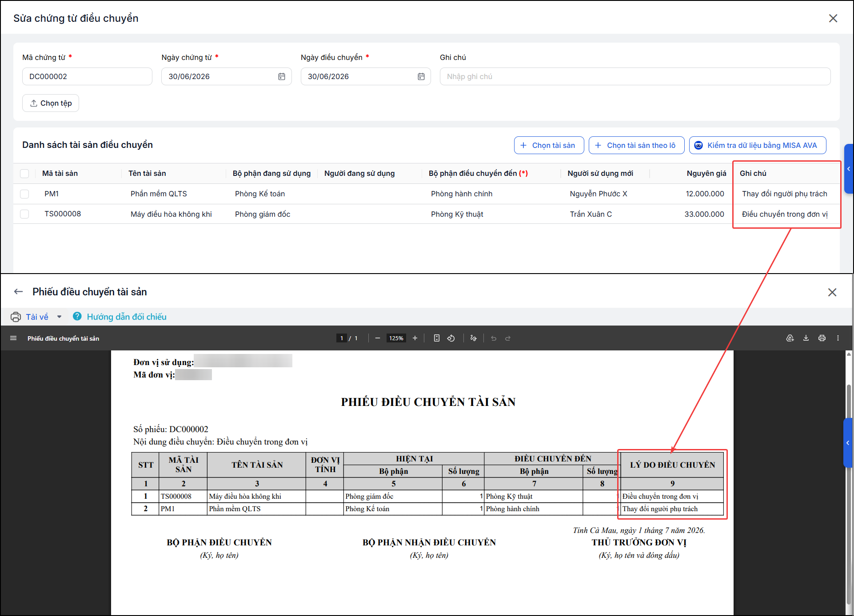This screenshot has height=616, width=854.
Task: Click the Chọn tệp upload button
Action: pos(51,103)
